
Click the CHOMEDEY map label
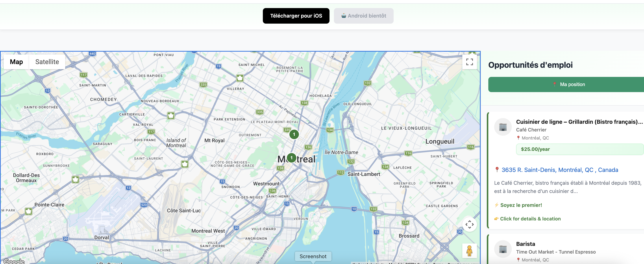click(x=103, y=99)
